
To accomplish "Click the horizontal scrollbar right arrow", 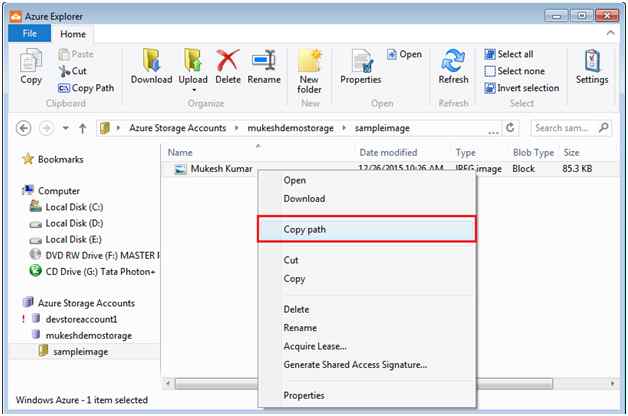I will click(612, 384).
